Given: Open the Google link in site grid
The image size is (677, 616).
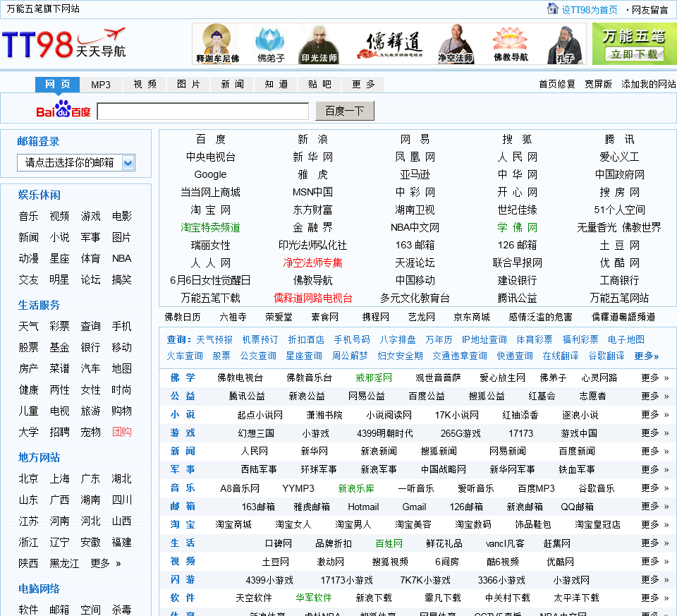Looking at the screenshot, I should [x=210, y=174].
